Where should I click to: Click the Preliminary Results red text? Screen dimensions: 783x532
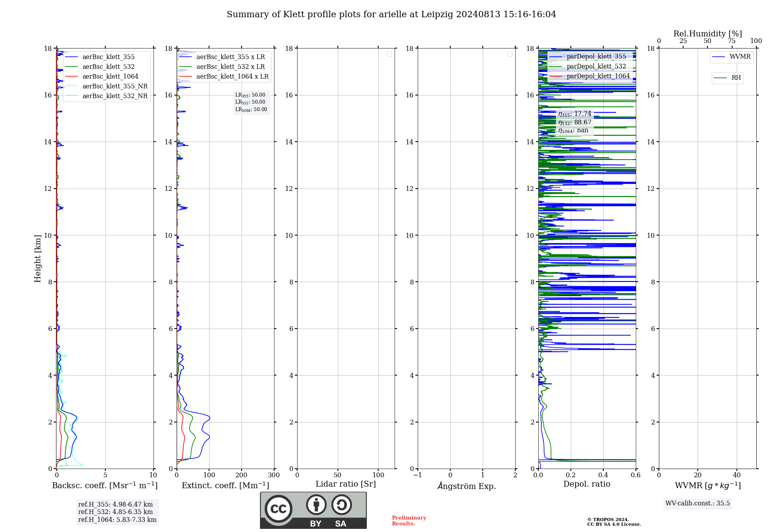(x=409, y=521)
